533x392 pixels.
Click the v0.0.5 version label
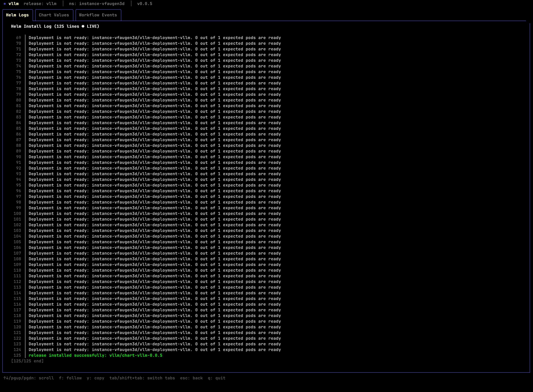point(144,4)
